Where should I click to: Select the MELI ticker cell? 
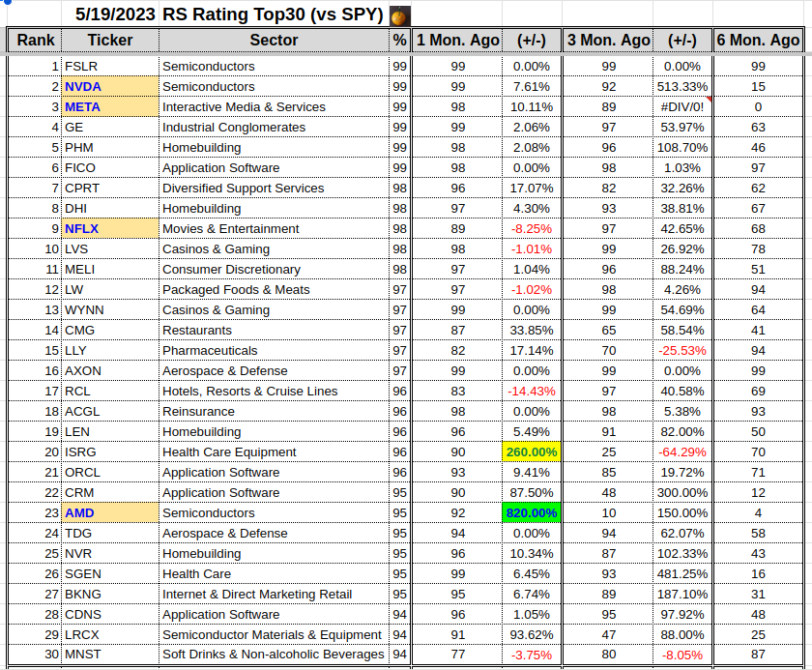[x=110, y=269]
